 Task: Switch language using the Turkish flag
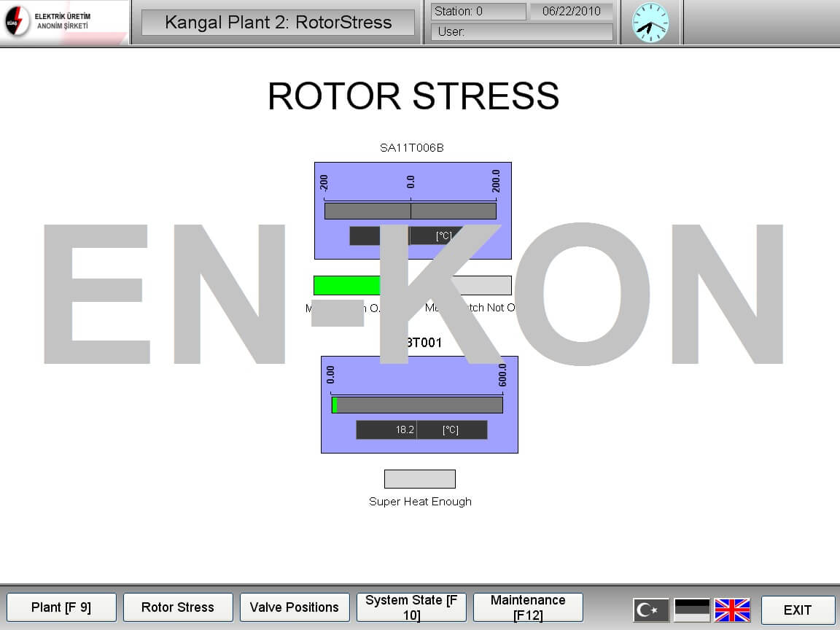click(x=650, y=610)
